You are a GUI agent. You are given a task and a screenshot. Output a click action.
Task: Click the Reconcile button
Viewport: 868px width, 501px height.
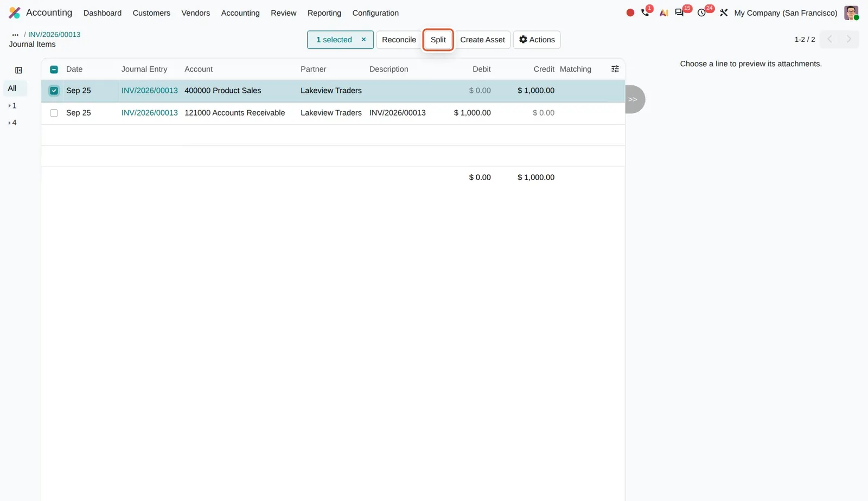(x=399, y=40)
